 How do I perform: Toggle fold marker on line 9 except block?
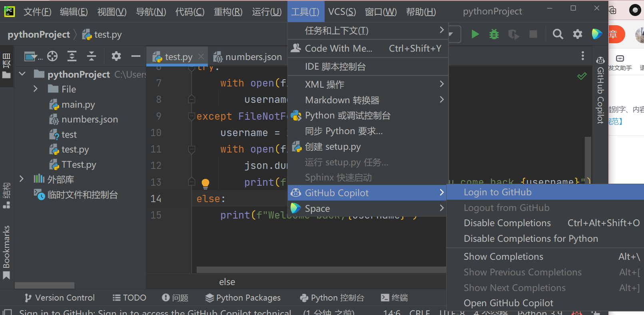[x=192, y=116]
